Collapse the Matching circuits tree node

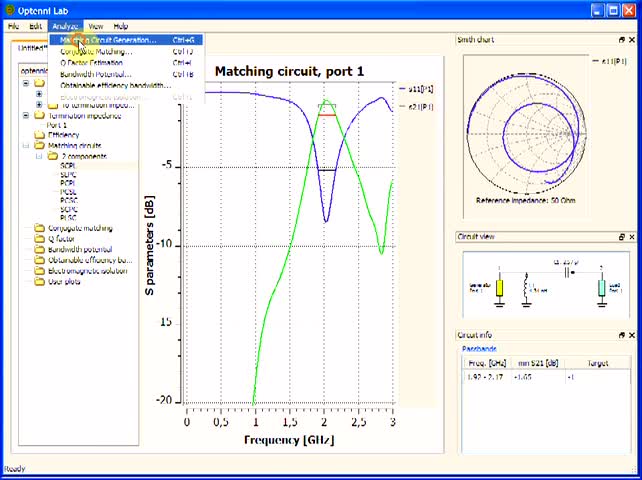(x=26, y=145)
